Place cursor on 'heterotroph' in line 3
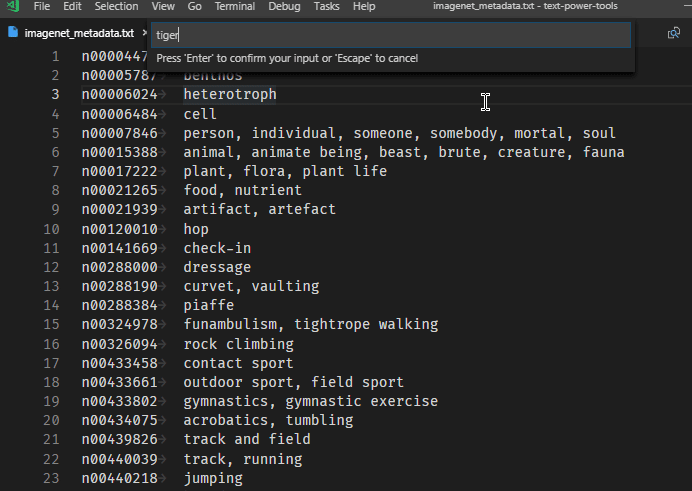Screen dimensions: 692x491 [x=230, y=95]
